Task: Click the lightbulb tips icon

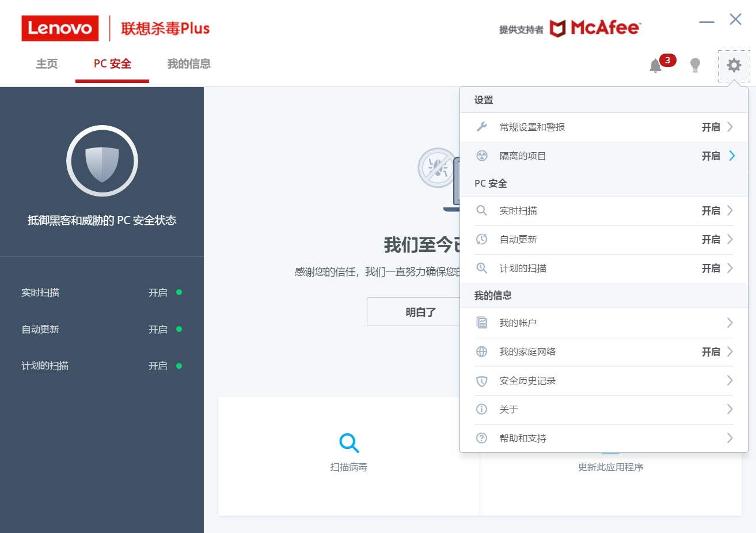Action: (695, 65)
